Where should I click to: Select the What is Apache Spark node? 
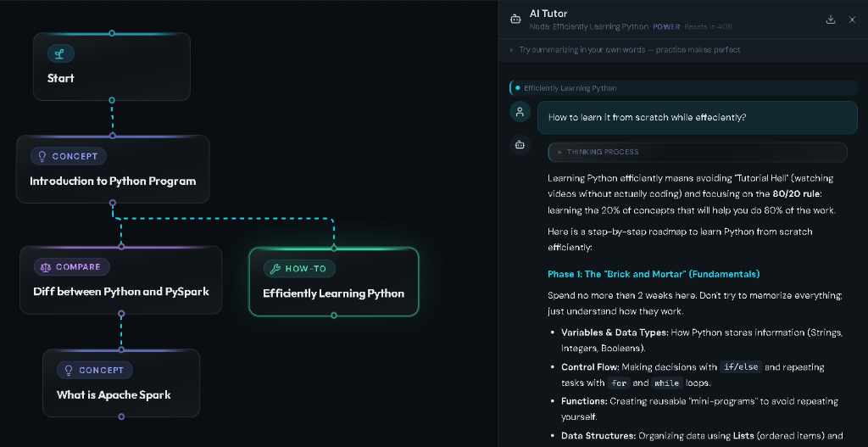click(121, 383)
